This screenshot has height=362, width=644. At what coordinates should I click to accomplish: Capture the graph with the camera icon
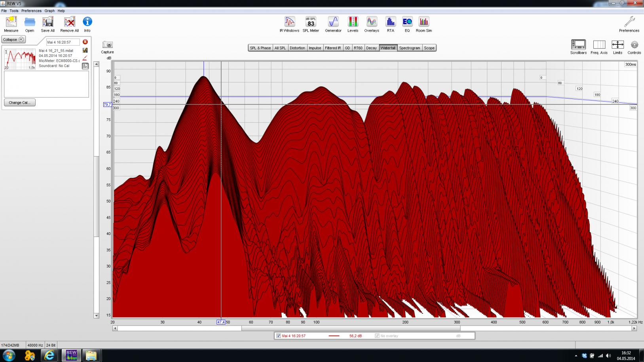[x=107, y=47]
